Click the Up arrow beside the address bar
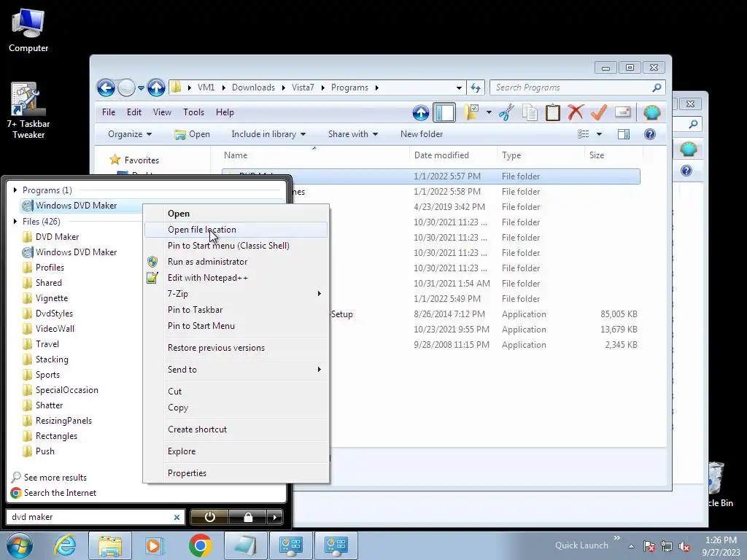 pyautogui.click(x=156, y=88)
